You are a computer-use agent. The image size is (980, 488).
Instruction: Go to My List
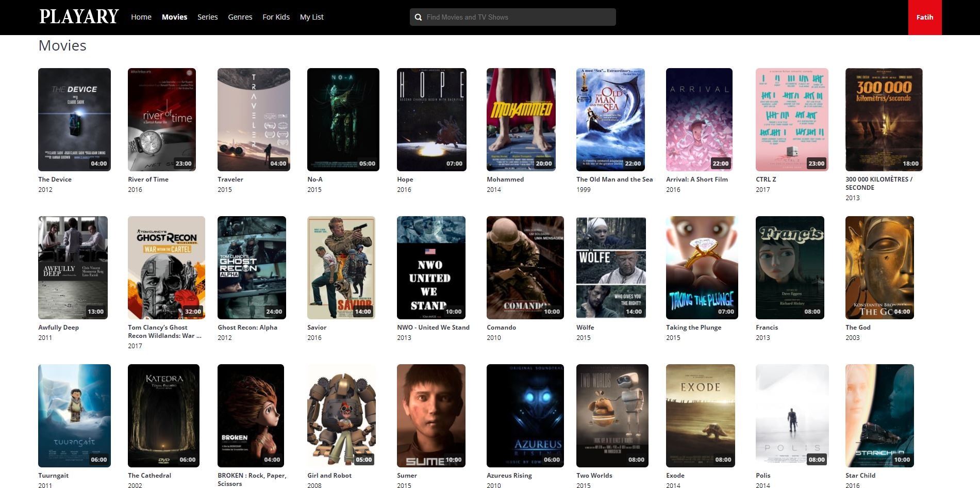311,17
